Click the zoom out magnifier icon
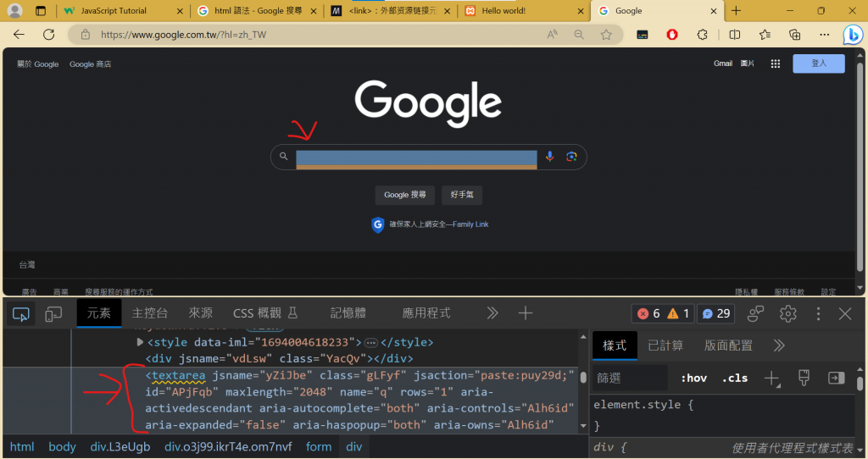The height and width of the screenshot is (459, 868). coord(579,34)
